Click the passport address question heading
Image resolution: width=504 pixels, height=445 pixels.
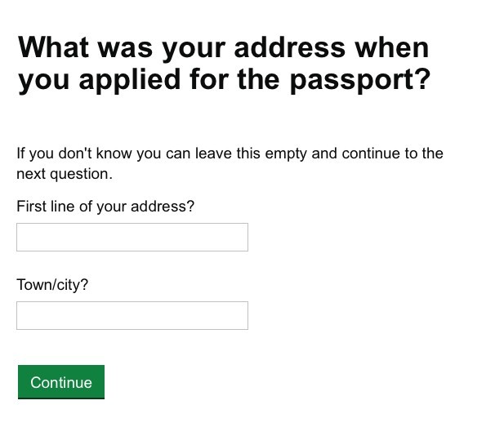(x=224, y=64)
